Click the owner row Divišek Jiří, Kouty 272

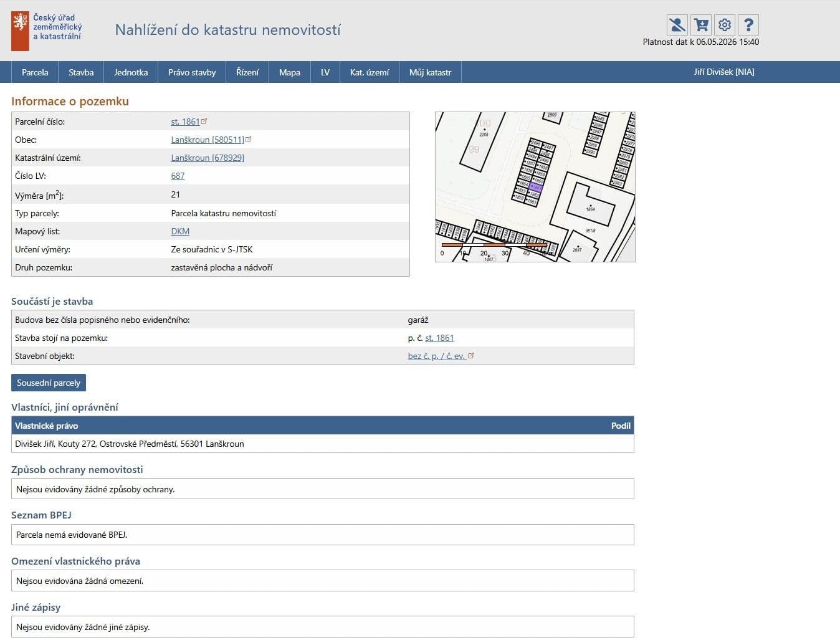click(x=322, y=444)
